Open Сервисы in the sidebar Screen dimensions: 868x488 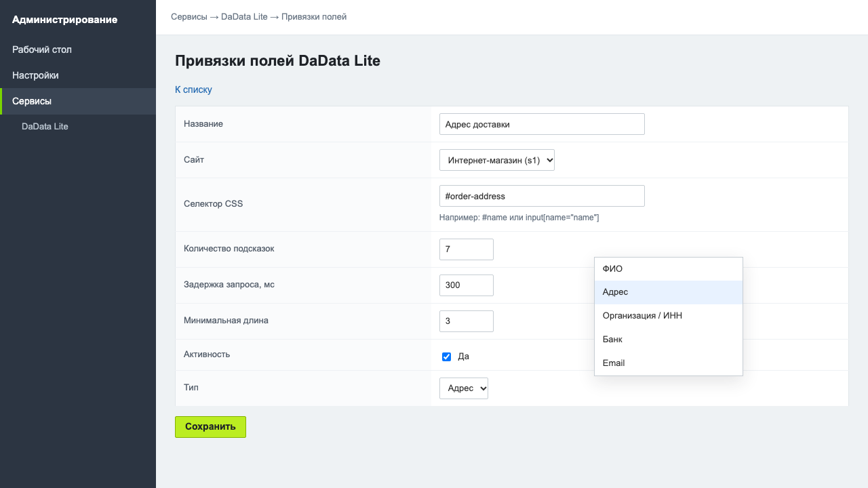[78, 101]
